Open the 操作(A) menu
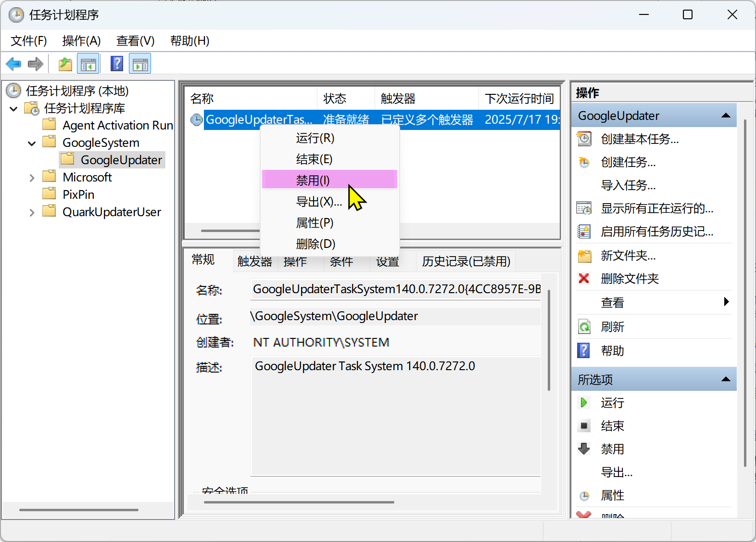 coord(81,41)
